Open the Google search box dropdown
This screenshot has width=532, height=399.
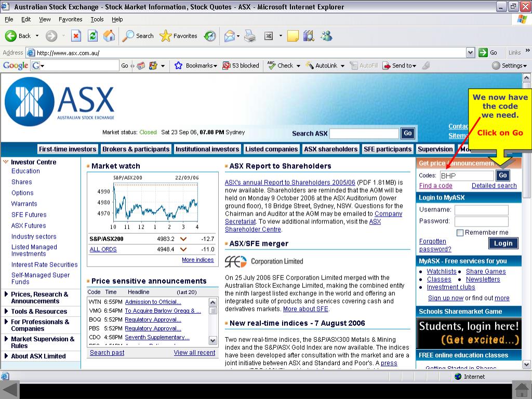[x=43, y=65]
